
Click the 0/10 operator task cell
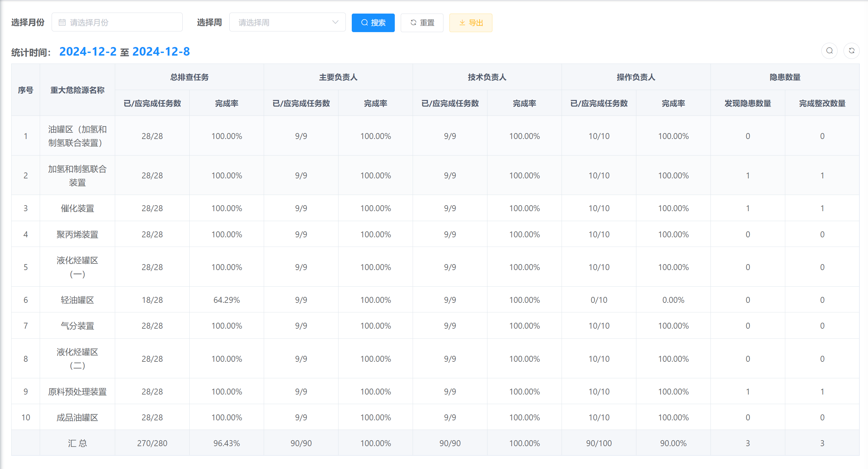tap(599, 300)
